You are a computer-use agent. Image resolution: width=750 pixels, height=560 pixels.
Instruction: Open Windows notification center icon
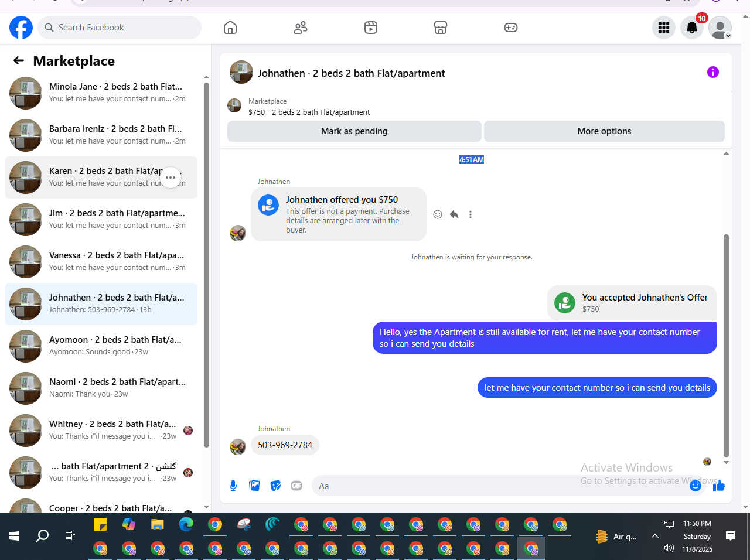[731, 536]
